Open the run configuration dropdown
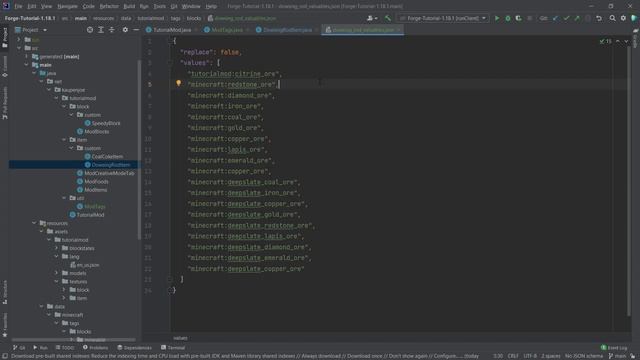The height and width of the screenshot is (360, 640). click(x=443, y=18)
